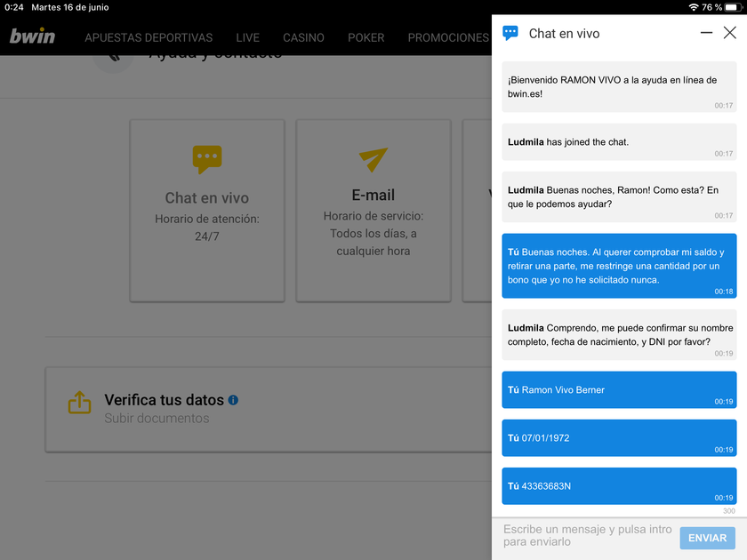Image resolution: width=747 pixels, height=560 pixels.
Task: Click the 'Ramon Vivo Berner' message
Action: coord(619,390)
